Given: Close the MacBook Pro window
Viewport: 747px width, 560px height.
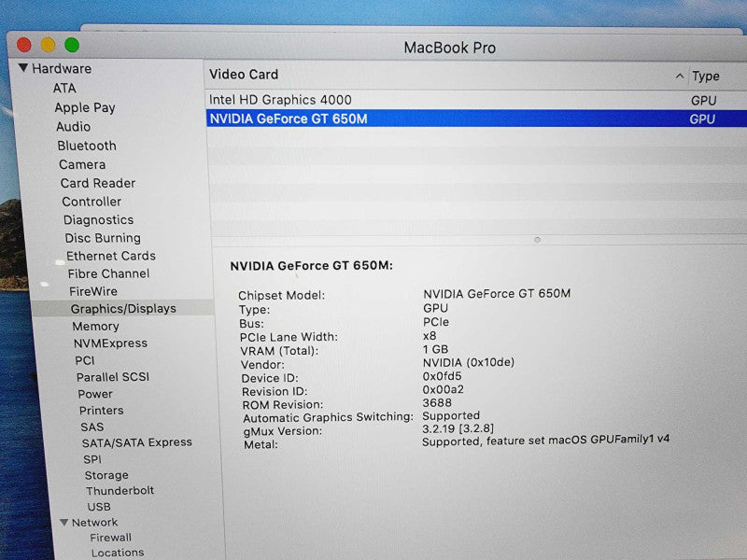Looking at the screenshot, I should click(x=24, y=45).
